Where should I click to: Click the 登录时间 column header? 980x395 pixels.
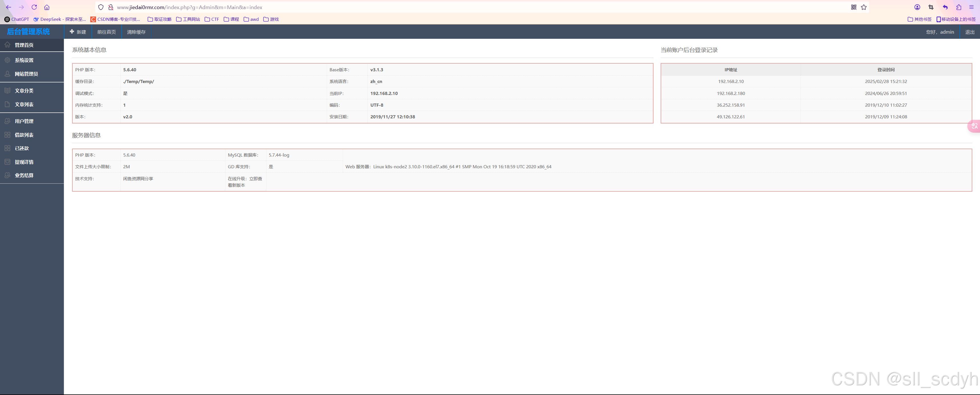coord(886,70)
